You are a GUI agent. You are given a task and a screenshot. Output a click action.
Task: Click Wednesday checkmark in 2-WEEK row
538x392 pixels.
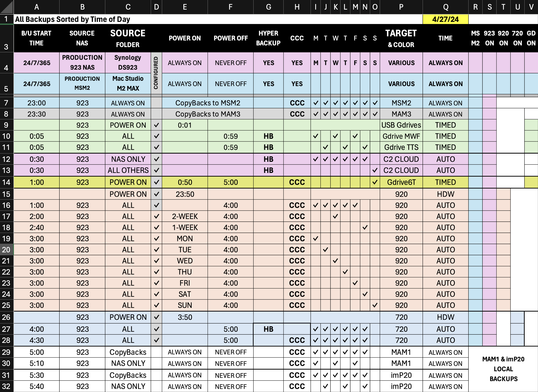335,216
